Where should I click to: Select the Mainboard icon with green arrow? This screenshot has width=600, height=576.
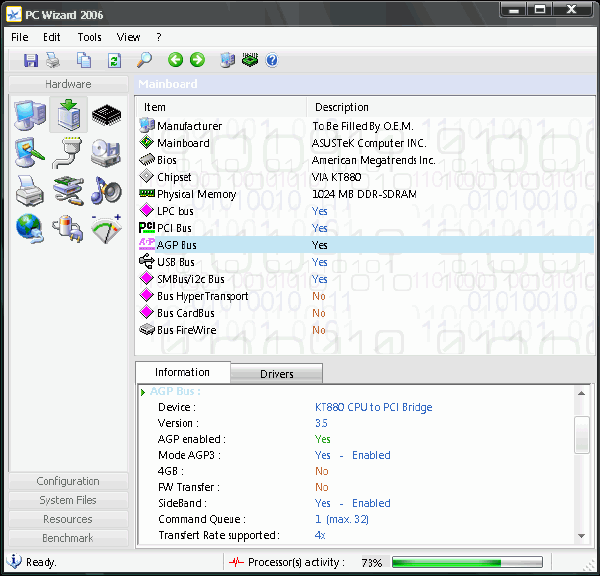click(68, 114)
